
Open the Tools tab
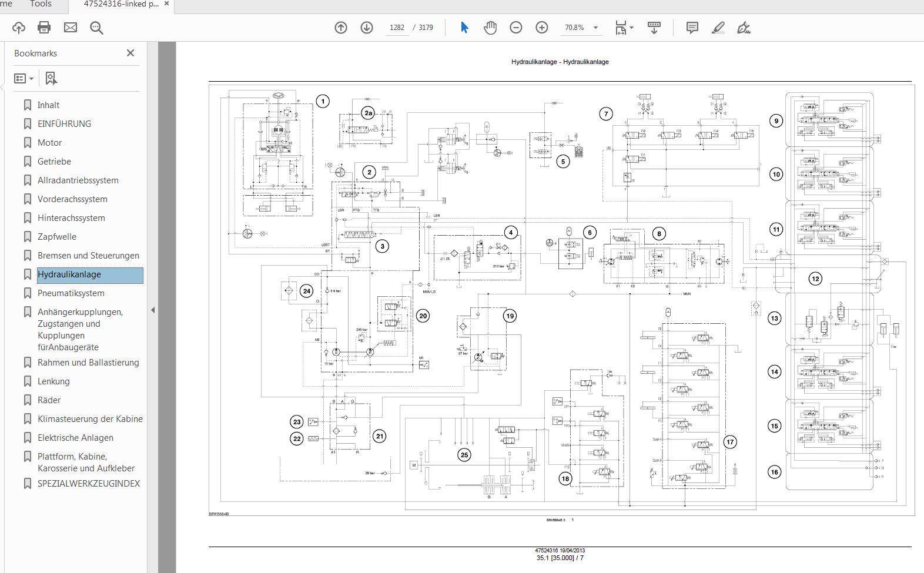click(41, 4)
